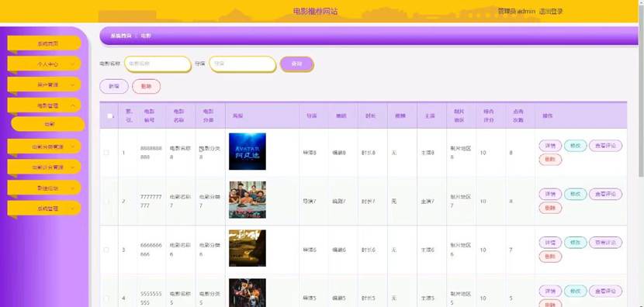Viewport: 644px width, 307px height.
Task: Open the Avatar poster thumbnail in row 1
Action: [x=248, y=151]
